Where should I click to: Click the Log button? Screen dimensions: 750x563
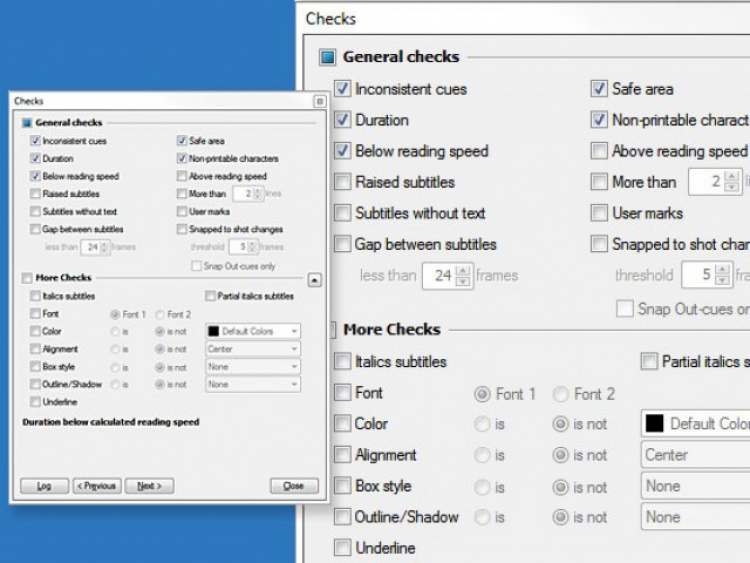44,486
